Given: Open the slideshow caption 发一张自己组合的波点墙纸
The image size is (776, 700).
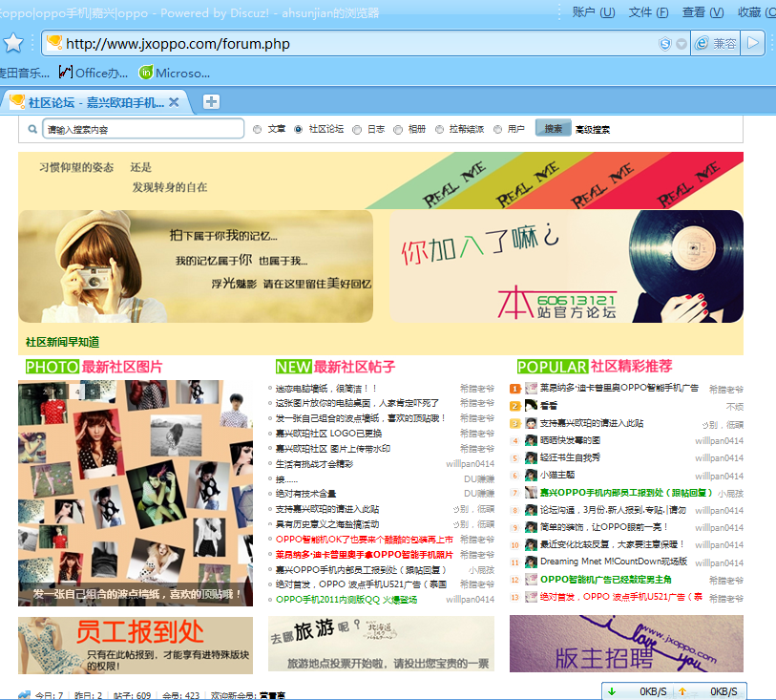Looking at the screenshot, I should click(136, 594).
